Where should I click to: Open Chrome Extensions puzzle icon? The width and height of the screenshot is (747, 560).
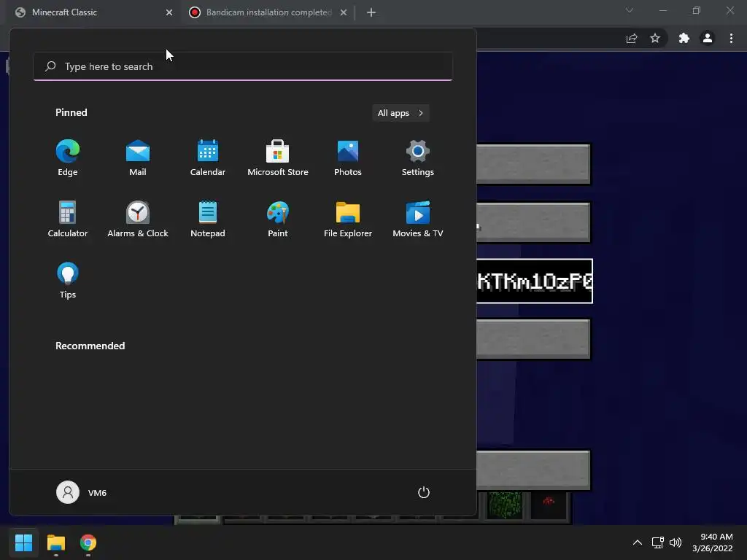(x=684, y=39)
